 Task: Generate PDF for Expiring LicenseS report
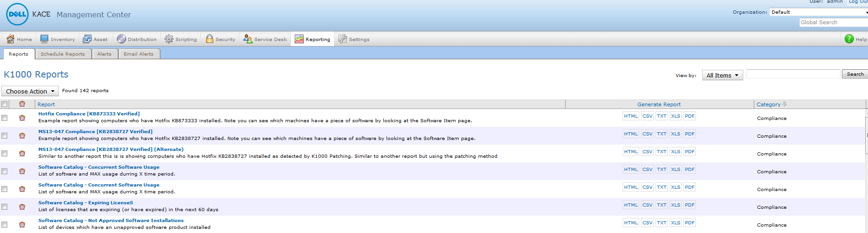point(690,205)
